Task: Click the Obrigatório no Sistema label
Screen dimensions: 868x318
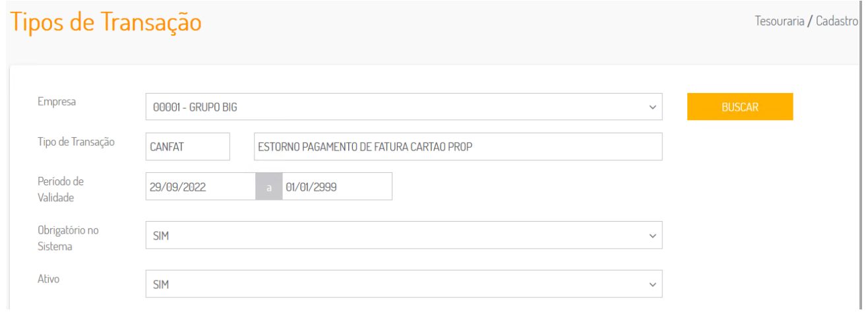Action: click(x=68, y=238)
